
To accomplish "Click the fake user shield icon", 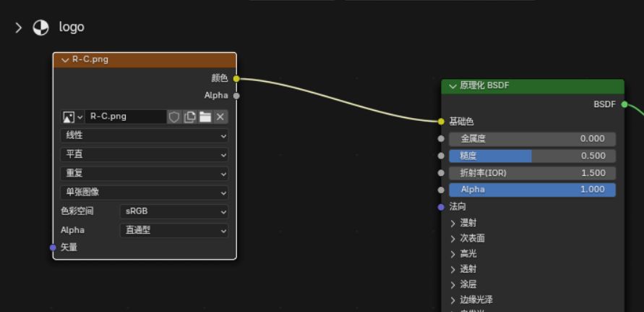I will click(x=174, y=117).
